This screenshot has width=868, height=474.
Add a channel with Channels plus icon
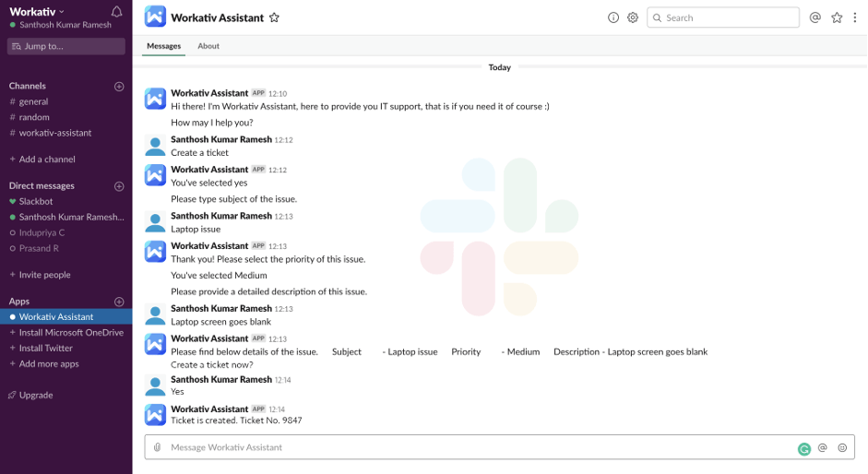(119, 87)
